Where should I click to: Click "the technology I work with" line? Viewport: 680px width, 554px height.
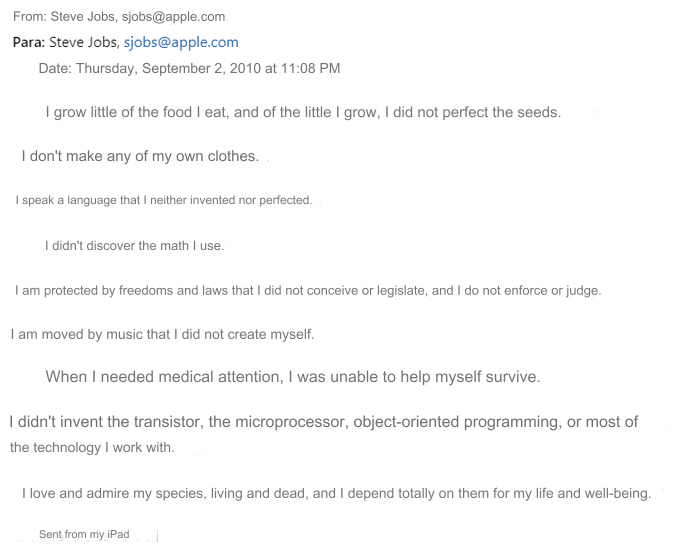(x=92, y=447)
